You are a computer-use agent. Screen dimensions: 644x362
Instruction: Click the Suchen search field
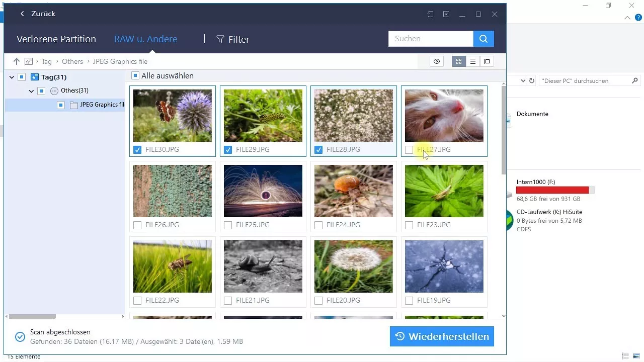(430, 39)
